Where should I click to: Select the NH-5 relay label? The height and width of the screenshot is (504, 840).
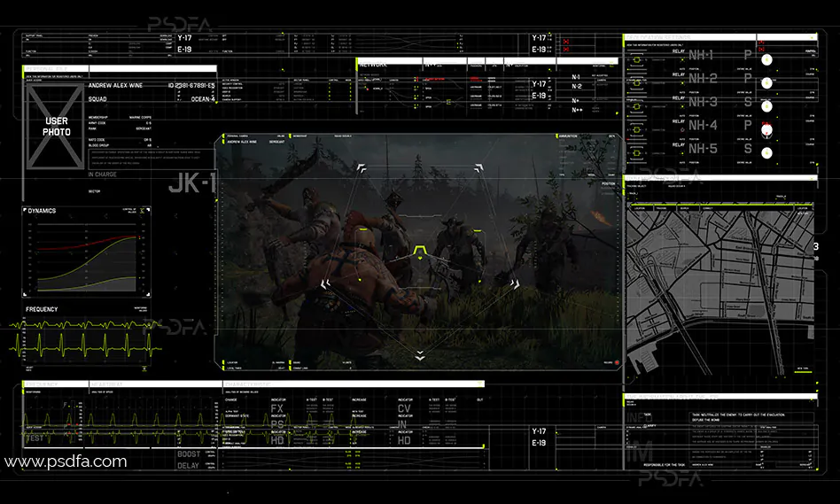tap(703, 148)
